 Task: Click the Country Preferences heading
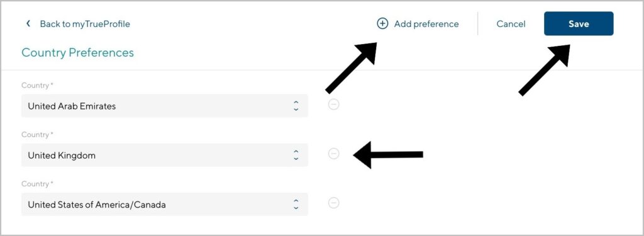(77, 53)
